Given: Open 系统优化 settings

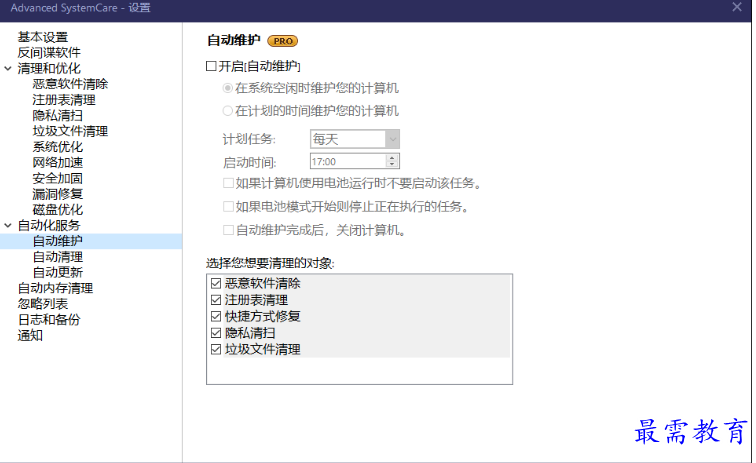Looking at the screenshot, I should pyautogui.click(x=58, y=147).
